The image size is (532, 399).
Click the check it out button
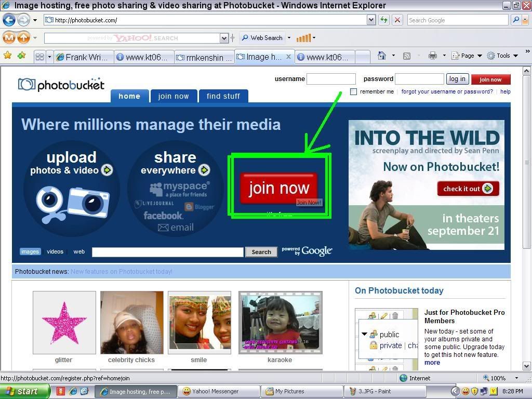coord(468,189)
